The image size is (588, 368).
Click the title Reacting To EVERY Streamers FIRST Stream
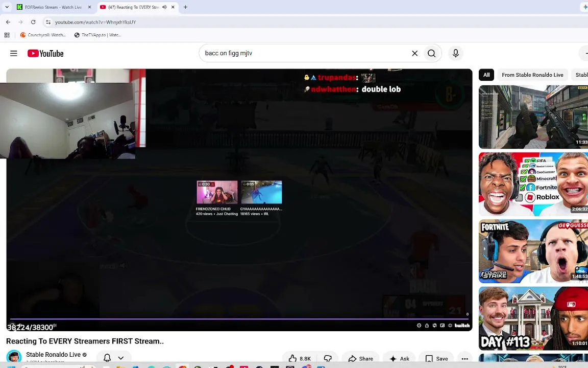(x=85, y=341)
